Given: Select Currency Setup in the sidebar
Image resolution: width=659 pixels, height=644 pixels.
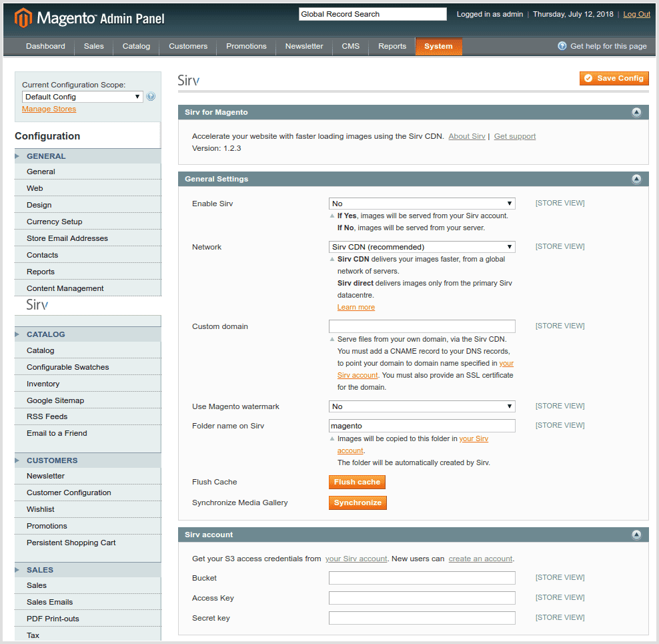Looking at the screenshot, I should 55,222.
